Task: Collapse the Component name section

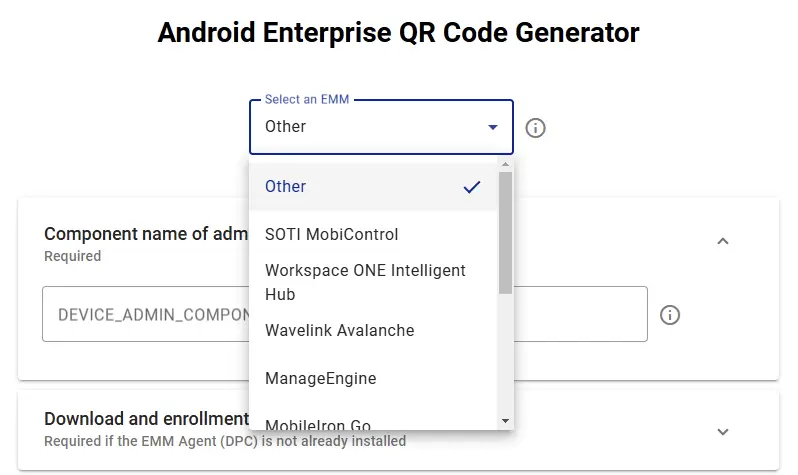Action: [723, 241]
